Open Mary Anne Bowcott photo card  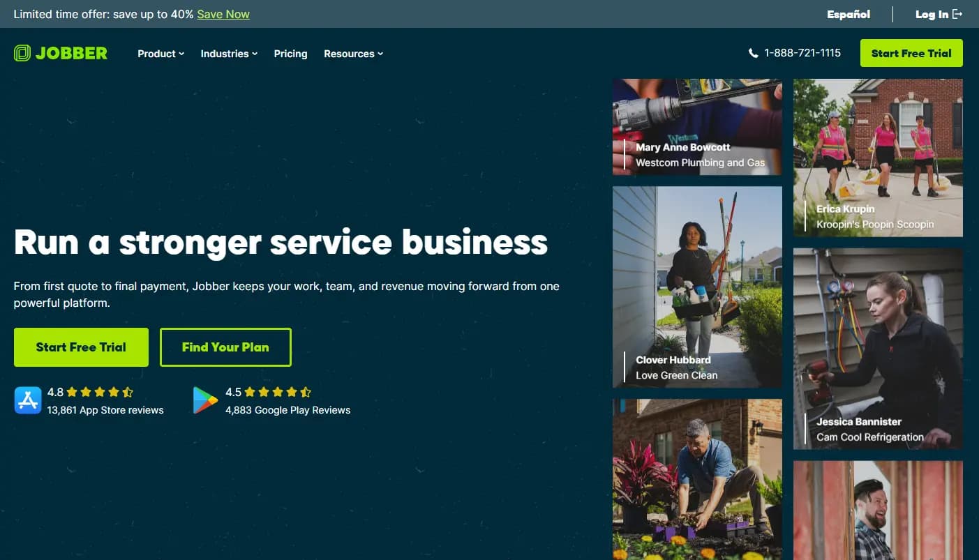tap(697, 127)
